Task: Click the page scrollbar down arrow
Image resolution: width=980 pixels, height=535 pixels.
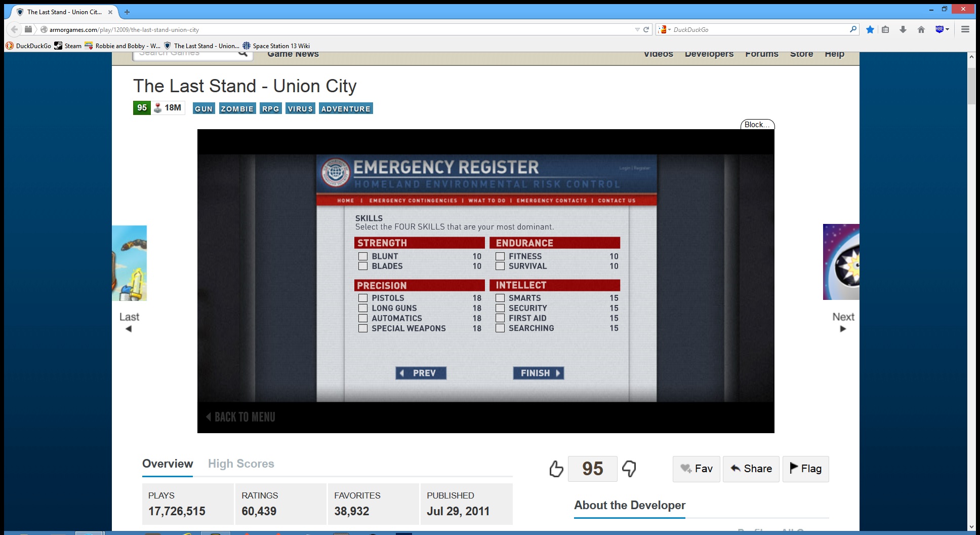Action: coord(971,527)
